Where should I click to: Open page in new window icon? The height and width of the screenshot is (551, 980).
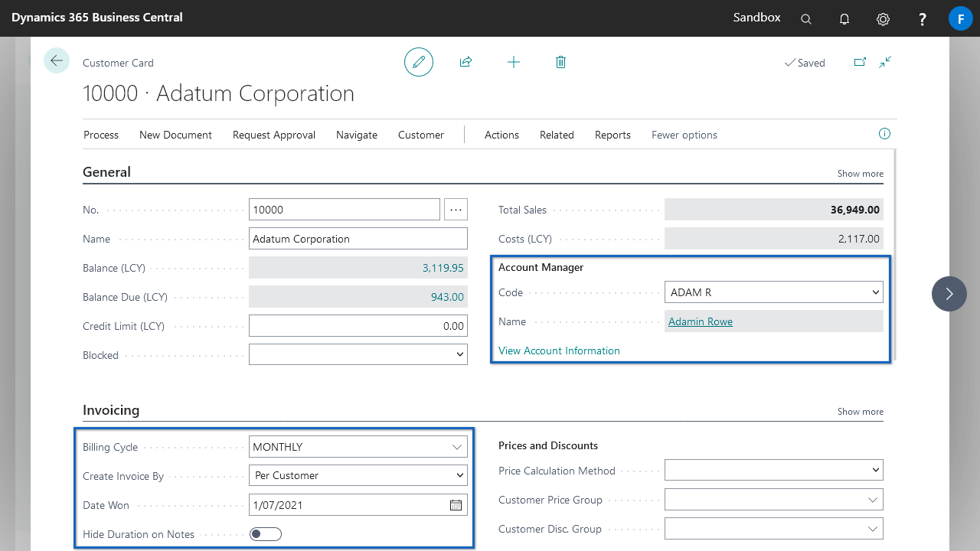coord(860,62)
